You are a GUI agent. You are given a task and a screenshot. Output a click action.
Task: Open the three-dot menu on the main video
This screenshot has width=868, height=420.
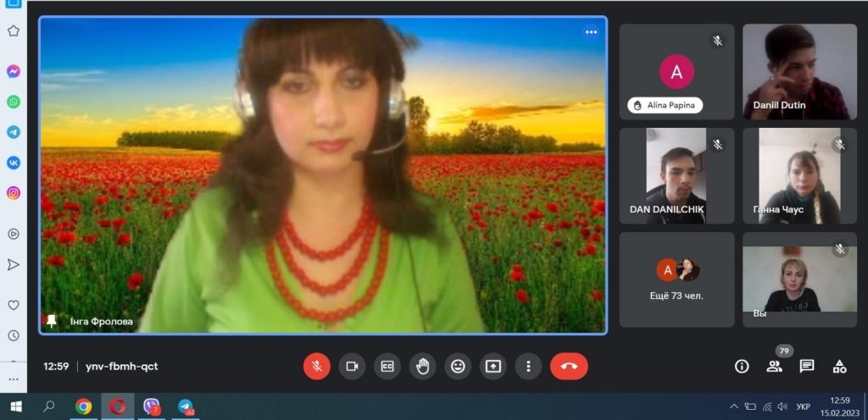(x=591, y=32)
